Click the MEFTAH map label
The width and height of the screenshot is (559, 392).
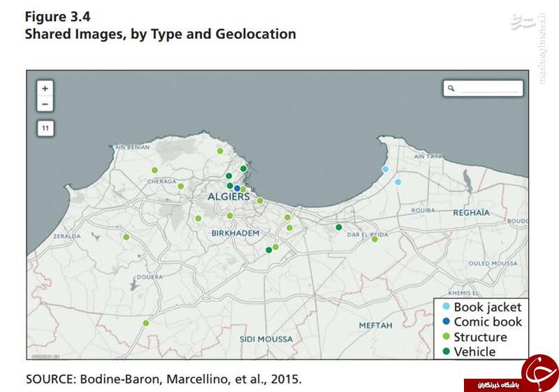click(x=375, y=326)
